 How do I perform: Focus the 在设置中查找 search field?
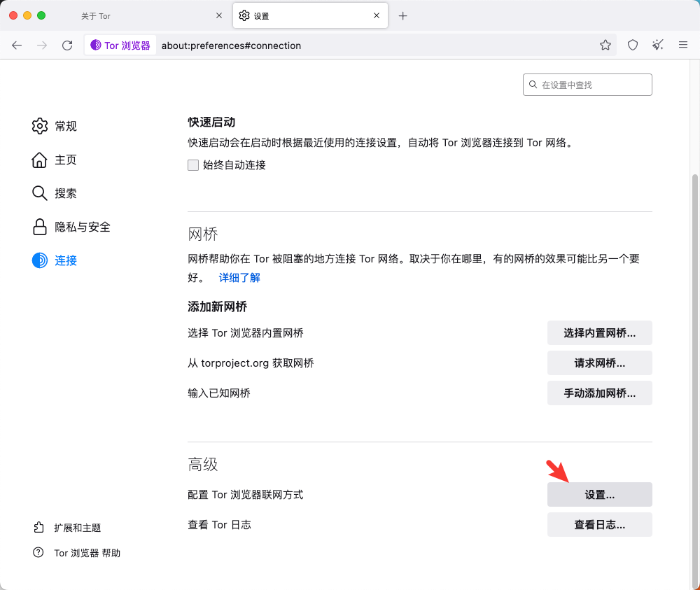tap(587, 85)
